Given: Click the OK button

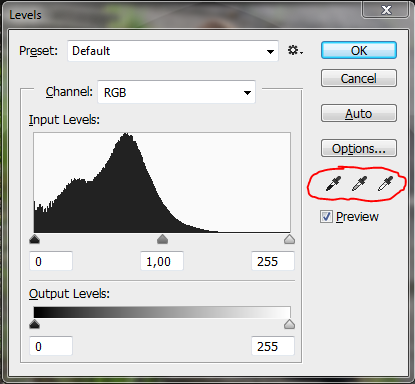Looking at the screenshot, I should [359, 50].
